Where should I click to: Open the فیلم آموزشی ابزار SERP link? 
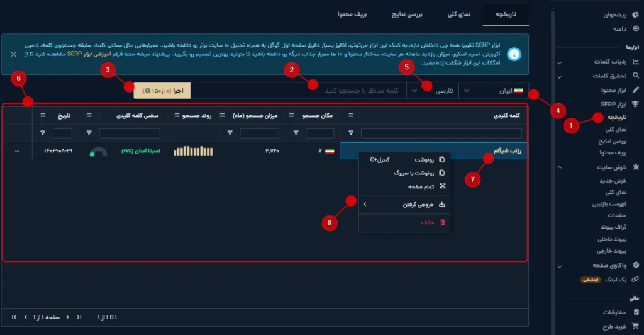click(89, 54)
